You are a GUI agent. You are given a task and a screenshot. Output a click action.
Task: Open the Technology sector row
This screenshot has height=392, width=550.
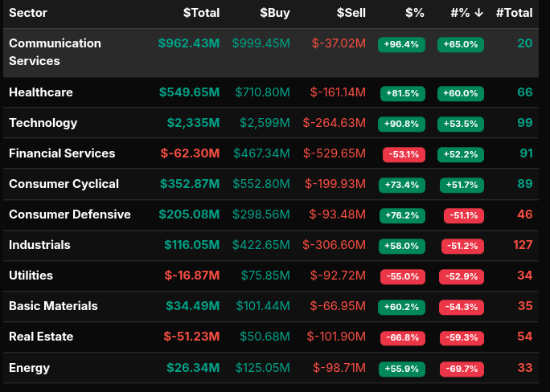[43, 123]
